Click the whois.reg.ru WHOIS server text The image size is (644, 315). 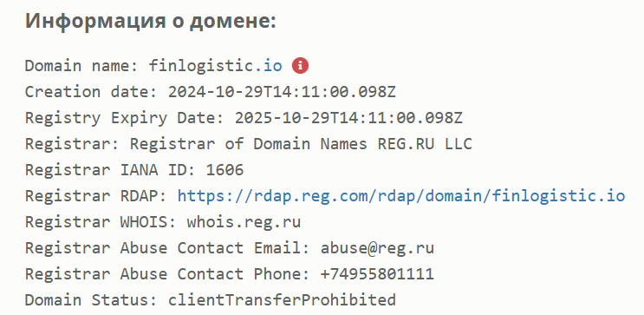(244, 222)
